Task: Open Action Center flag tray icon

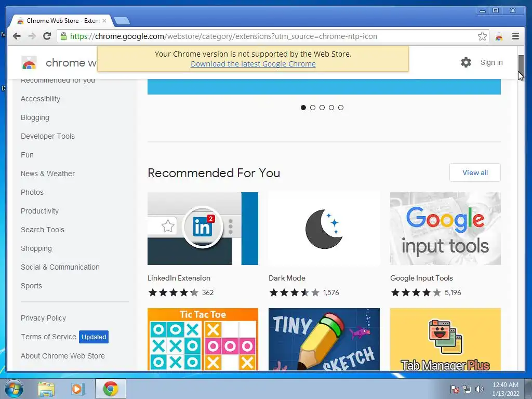Action: click(x=455, y=389)
